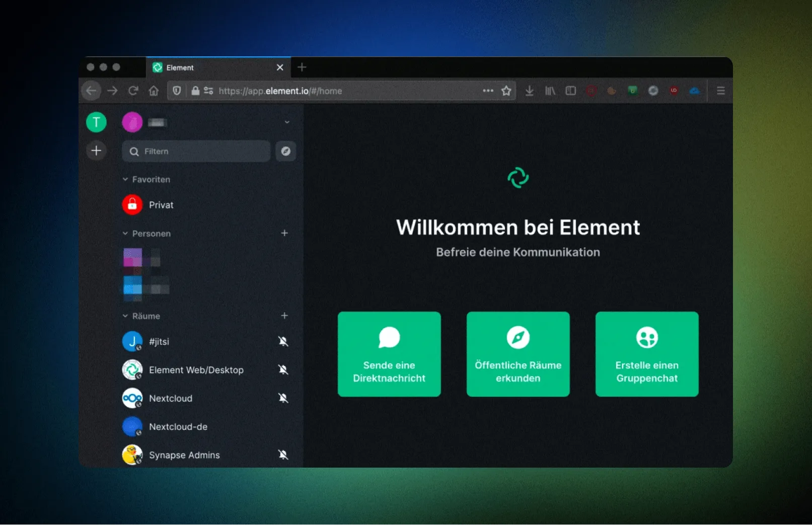Click the plus button to create a space
The image size is (812, 525).
(96, 151)
